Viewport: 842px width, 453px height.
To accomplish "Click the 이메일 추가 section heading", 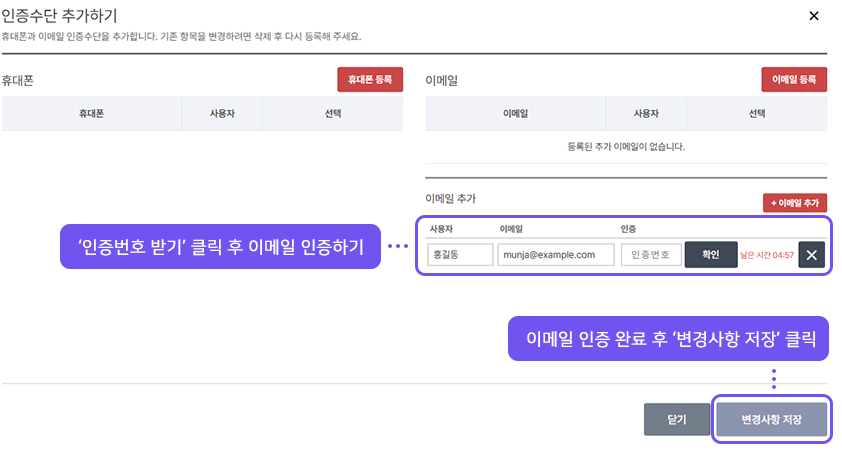I will (x=451, y=199).
